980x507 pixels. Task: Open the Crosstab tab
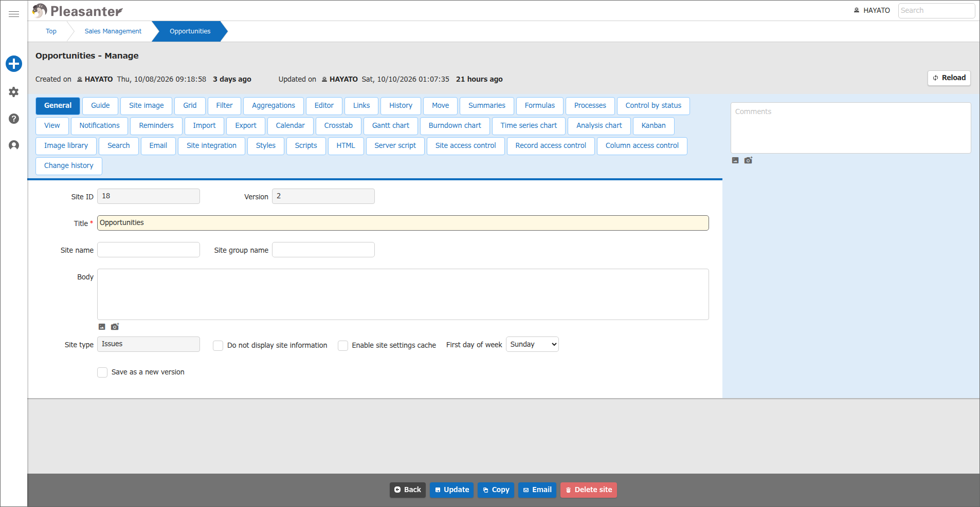point(338,126)
